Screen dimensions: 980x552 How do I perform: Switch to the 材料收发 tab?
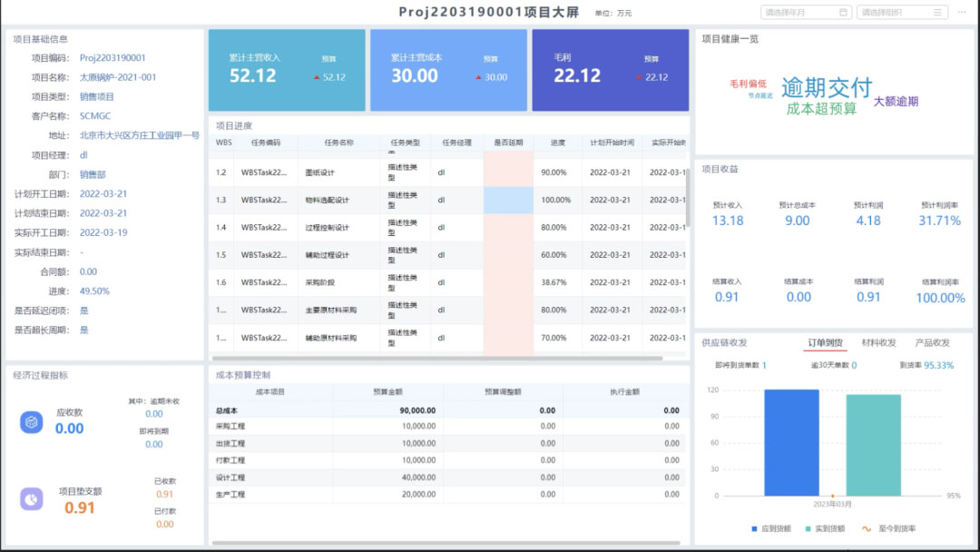pyautogui.click(x=878, y=343)
